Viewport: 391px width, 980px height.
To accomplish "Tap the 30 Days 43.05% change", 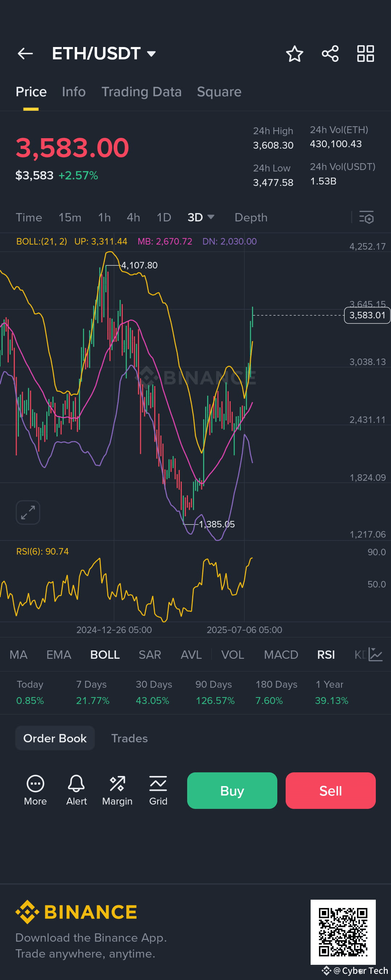I will click(x=154, y=692).
